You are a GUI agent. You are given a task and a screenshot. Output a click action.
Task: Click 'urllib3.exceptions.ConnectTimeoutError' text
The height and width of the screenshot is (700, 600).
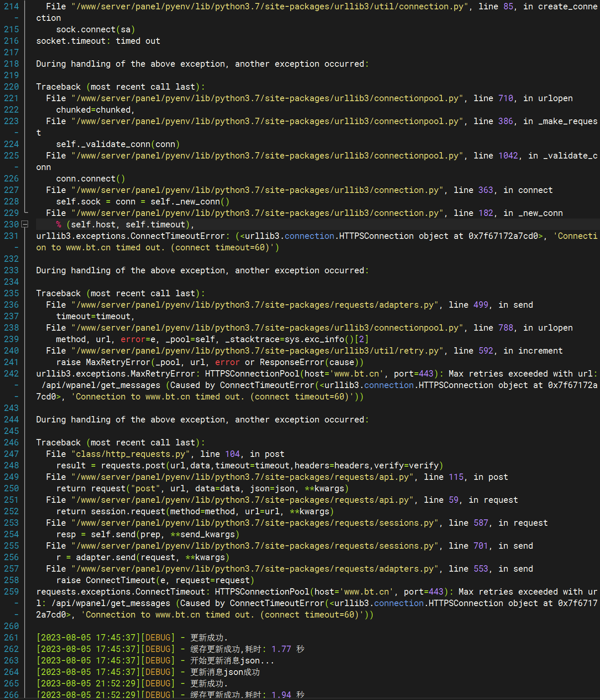130,236
